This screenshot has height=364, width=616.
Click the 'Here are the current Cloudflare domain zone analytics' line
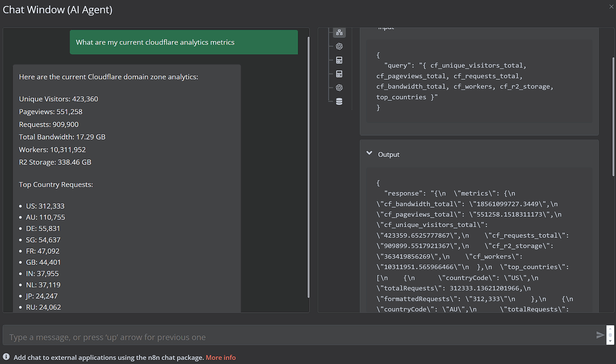point(108,77)
